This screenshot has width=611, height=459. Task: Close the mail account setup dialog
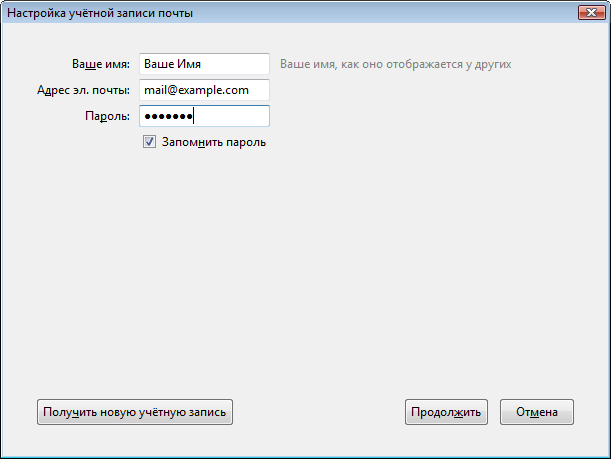coord(592,13)
